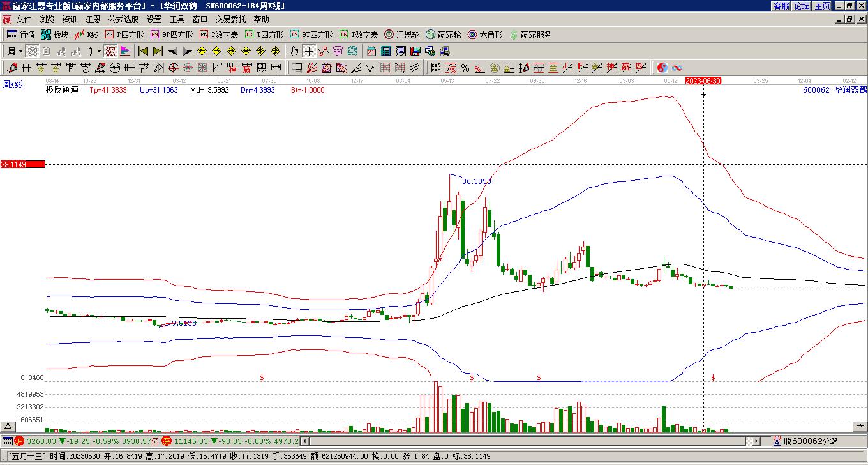Open the 文件 menu
The width and height of the screenshot is (868, 465).
24,19
